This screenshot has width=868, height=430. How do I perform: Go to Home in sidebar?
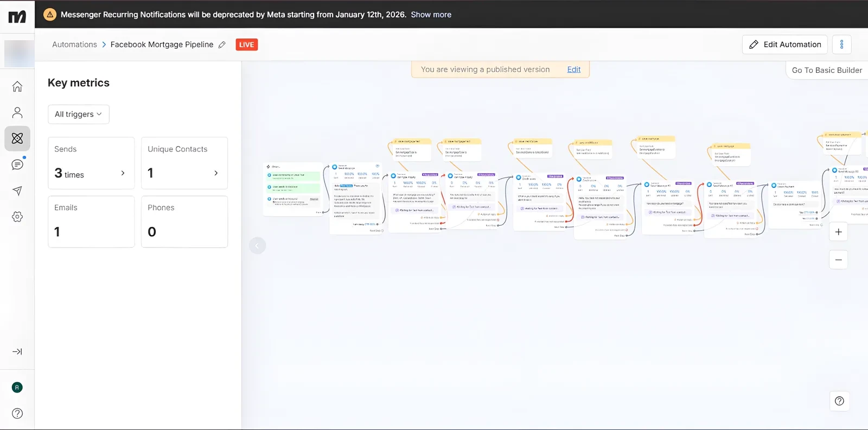[17, 86]
